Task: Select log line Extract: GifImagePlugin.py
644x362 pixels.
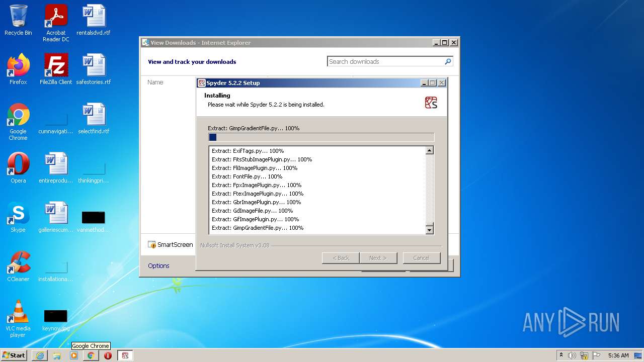Action: (255, 219)
